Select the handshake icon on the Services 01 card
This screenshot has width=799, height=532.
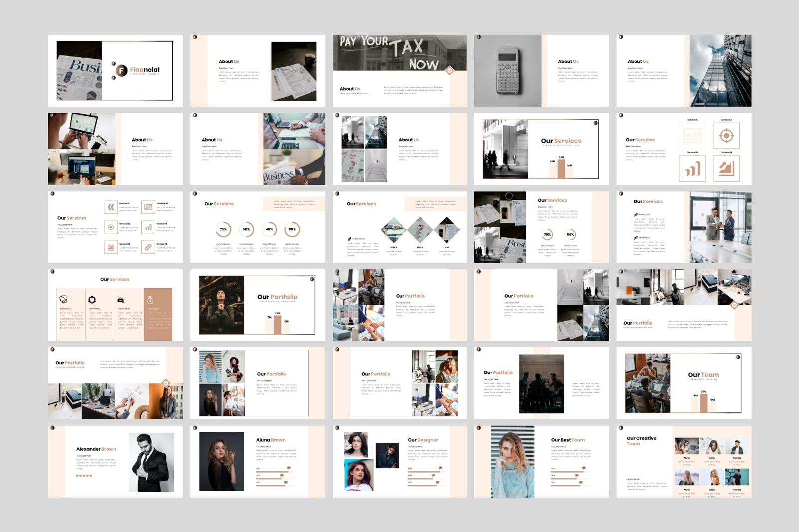[64, 299]
